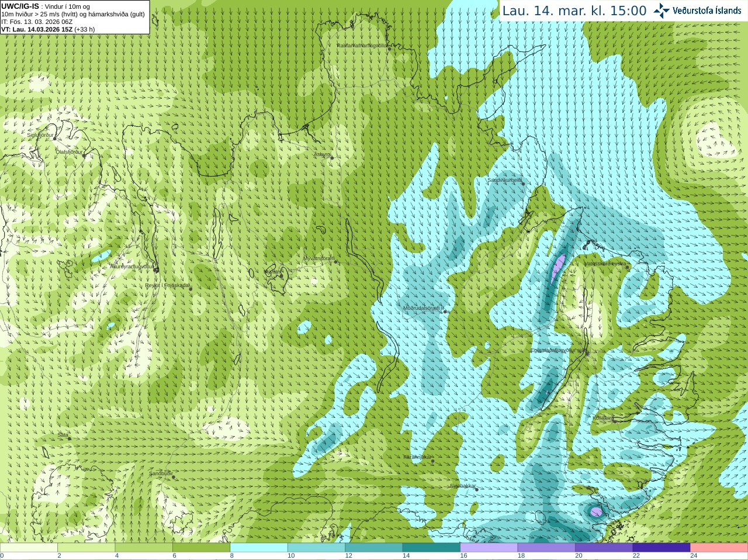Click the '10m hviður > 25 m/s' description line
The image size is (748, 560).
coord(73,14)
